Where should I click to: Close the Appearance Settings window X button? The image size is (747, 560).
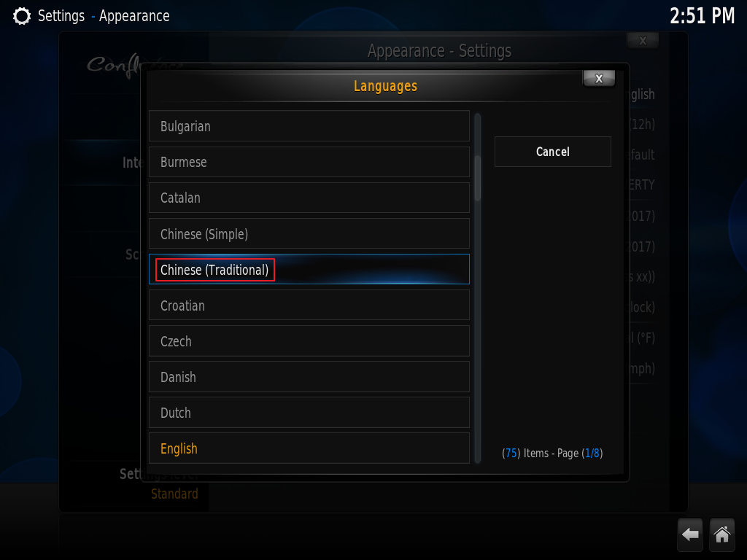tap(643, 41)
